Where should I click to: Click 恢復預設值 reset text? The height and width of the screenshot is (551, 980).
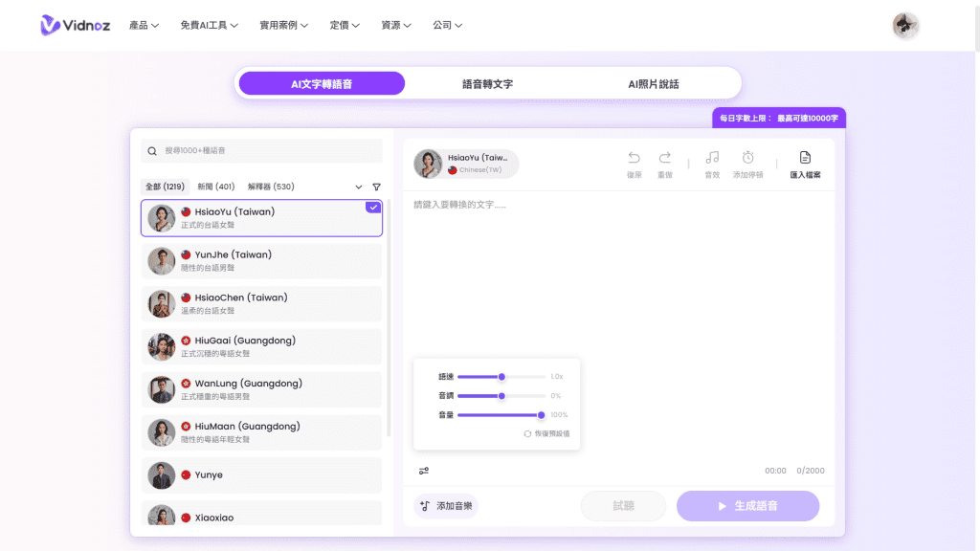(x=552, y=433)
